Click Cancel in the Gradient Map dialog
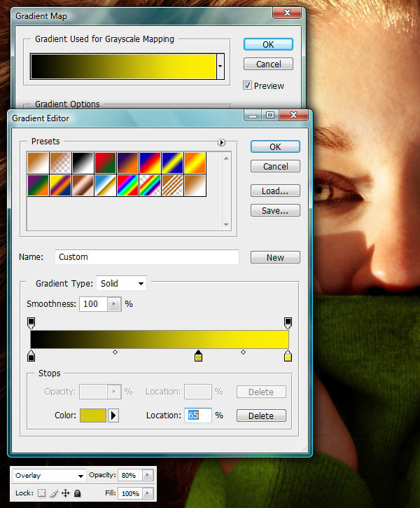This screenshot has width=420, height=508. [268, 64]
